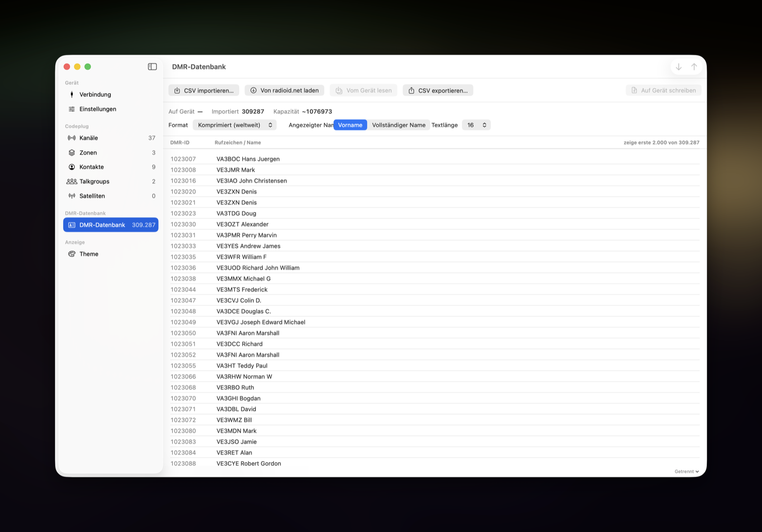762x532 pixels.
Task: Select row VE3WFR William F
Action: pos(435,257)
